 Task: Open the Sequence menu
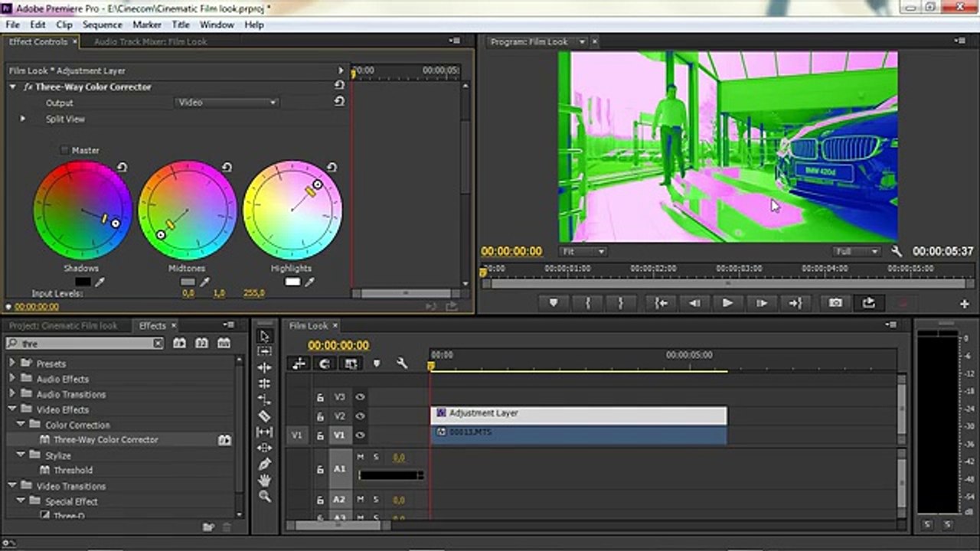103,24
